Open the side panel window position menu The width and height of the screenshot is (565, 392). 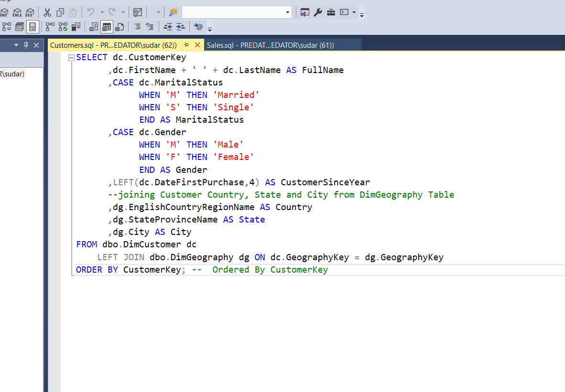16,45
